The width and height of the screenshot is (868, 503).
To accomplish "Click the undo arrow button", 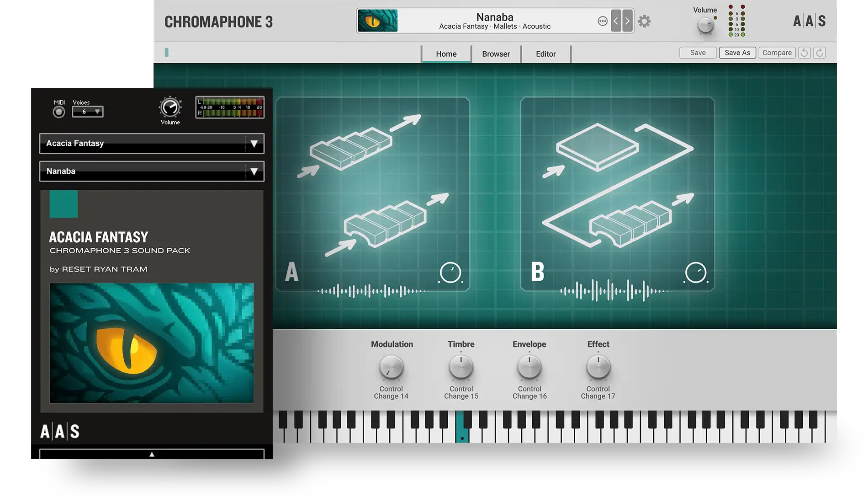I will (804, 53).
